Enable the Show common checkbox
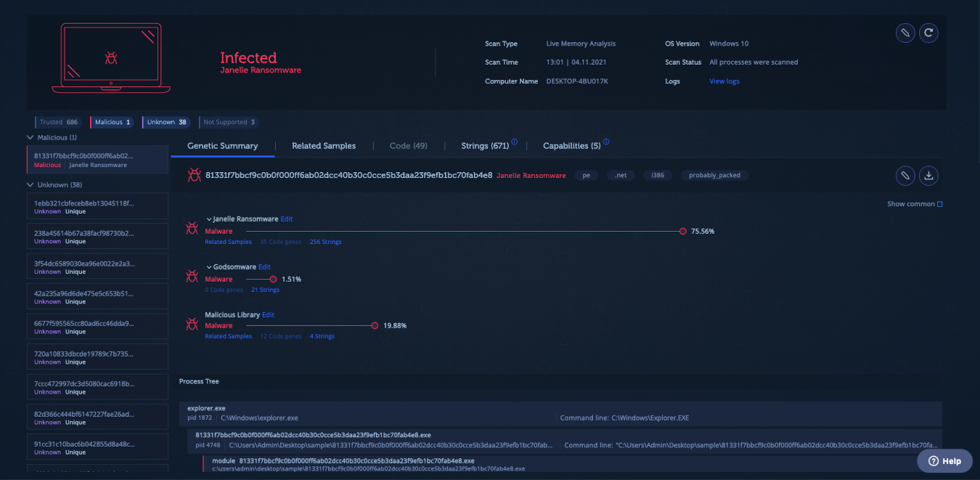The height and width of the screenshot is (480, 980). tap(939, 204)
